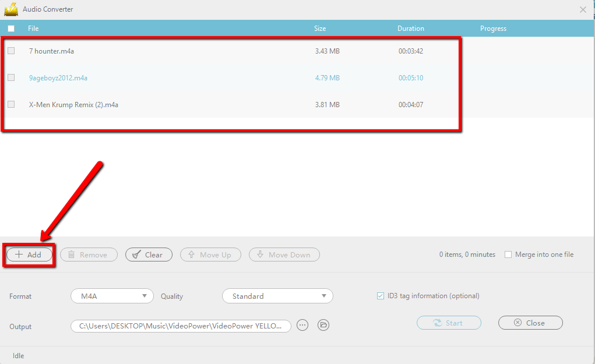Click the Start conversion button
Viewport: 595px width, 364px height.
[449, 323]
